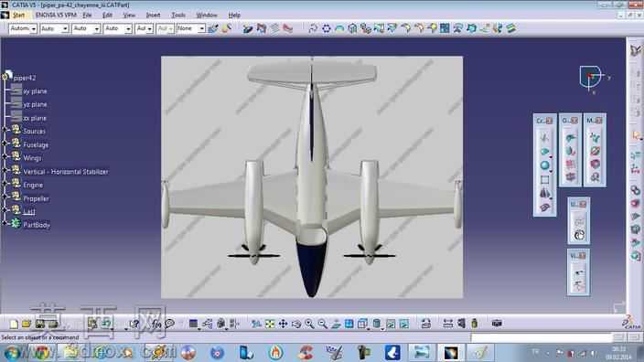This screenshot has height=362, width=644.
Task: Close the O.. floating toolbar
Action: pyautogui.click(x=574, y=121)
